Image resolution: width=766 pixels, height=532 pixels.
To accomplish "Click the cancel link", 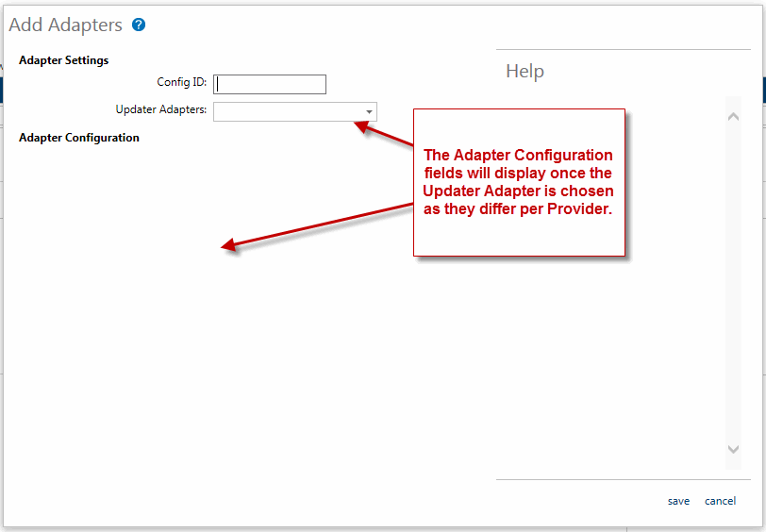I will [720, 501].
